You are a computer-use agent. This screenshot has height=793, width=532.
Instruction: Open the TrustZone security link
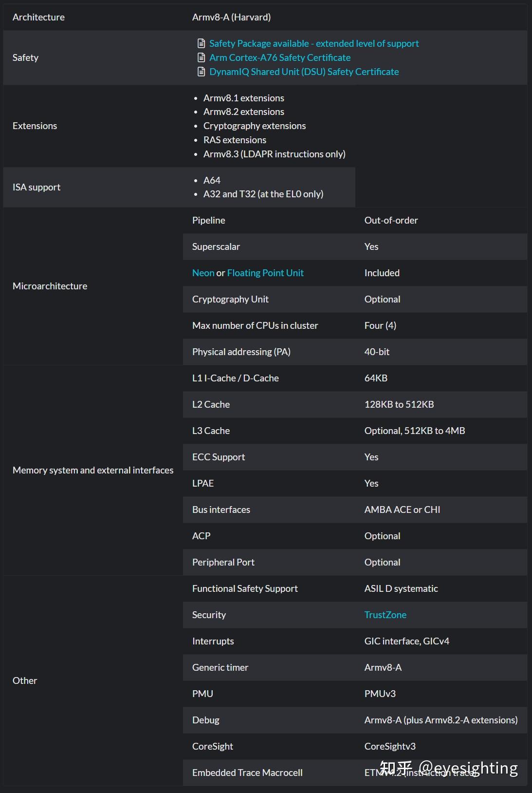coord(385,615)
